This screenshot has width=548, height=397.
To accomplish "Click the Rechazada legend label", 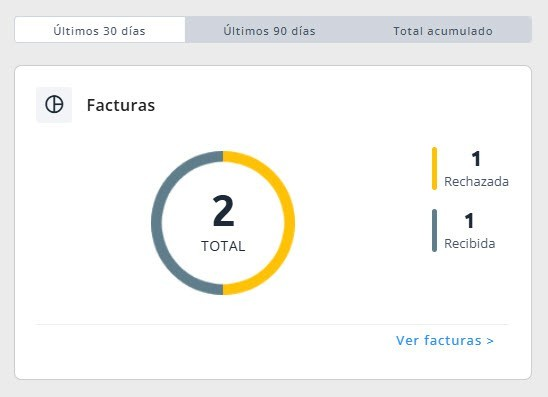I will point(476,181).
